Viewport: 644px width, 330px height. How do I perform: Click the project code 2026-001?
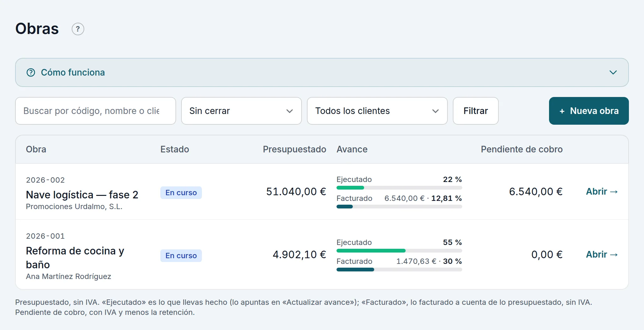tap(45, 236)
